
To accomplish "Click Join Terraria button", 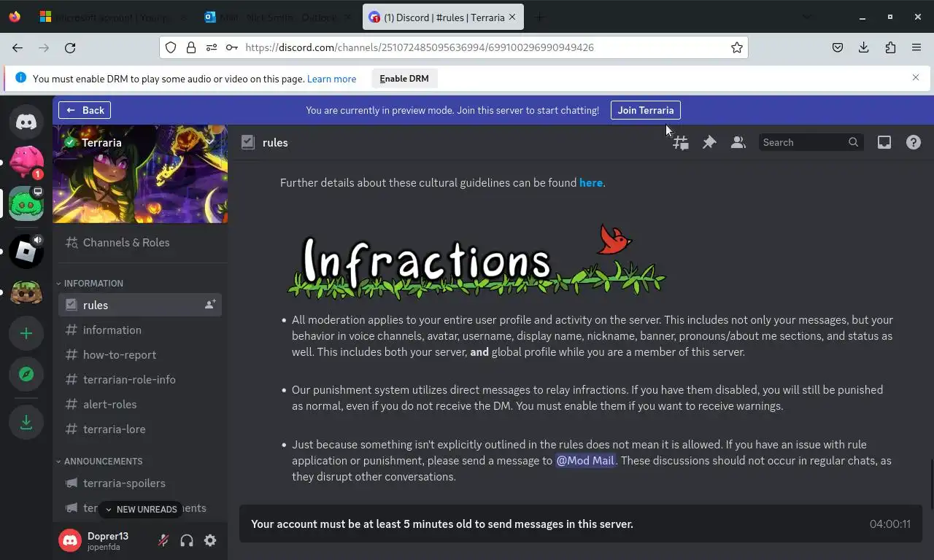I will click(646, 110).
